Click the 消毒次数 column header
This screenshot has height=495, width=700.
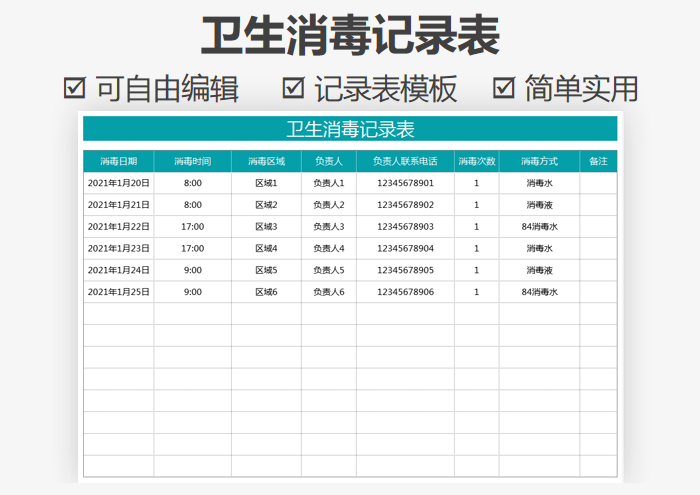476,161
